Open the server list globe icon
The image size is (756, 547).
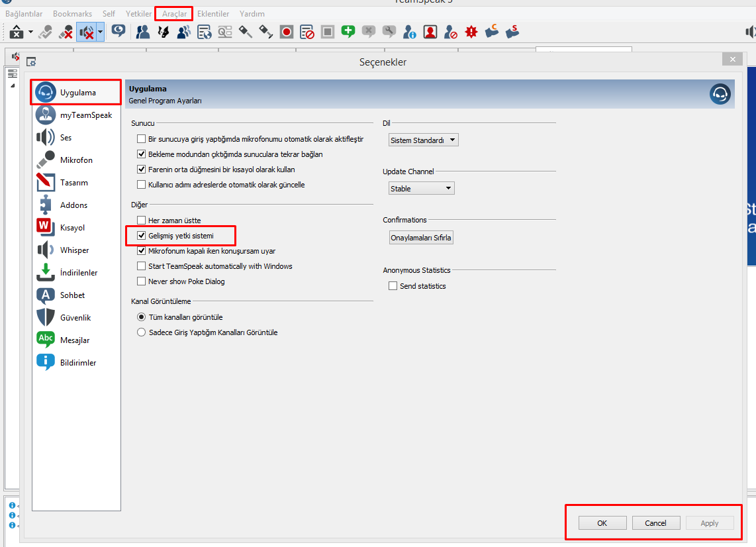(205, 32)
